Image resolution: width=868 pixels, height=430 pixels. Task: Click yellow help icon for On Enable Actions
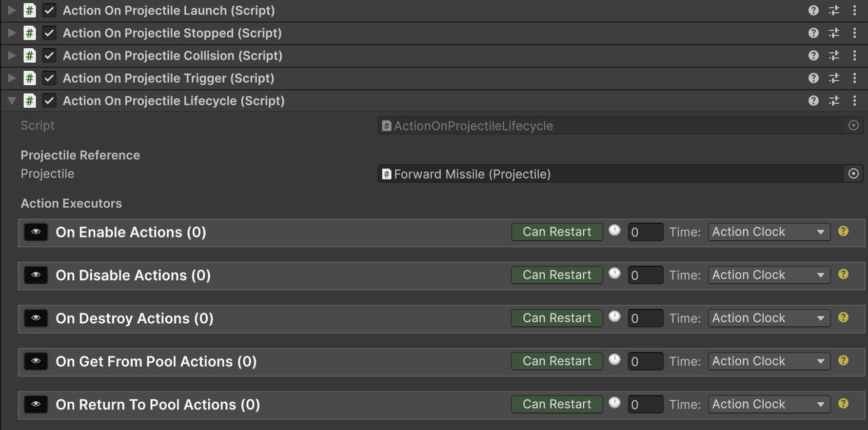843,231
